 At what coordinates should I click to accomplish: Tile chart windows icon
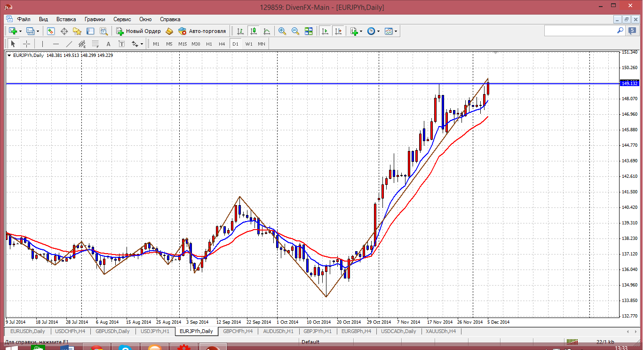[309, 31]
